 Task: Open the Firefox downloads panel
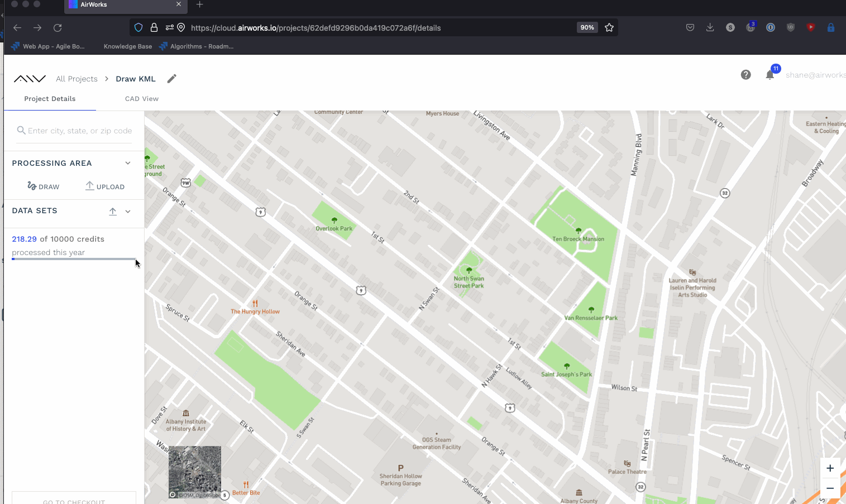point(710,27)
